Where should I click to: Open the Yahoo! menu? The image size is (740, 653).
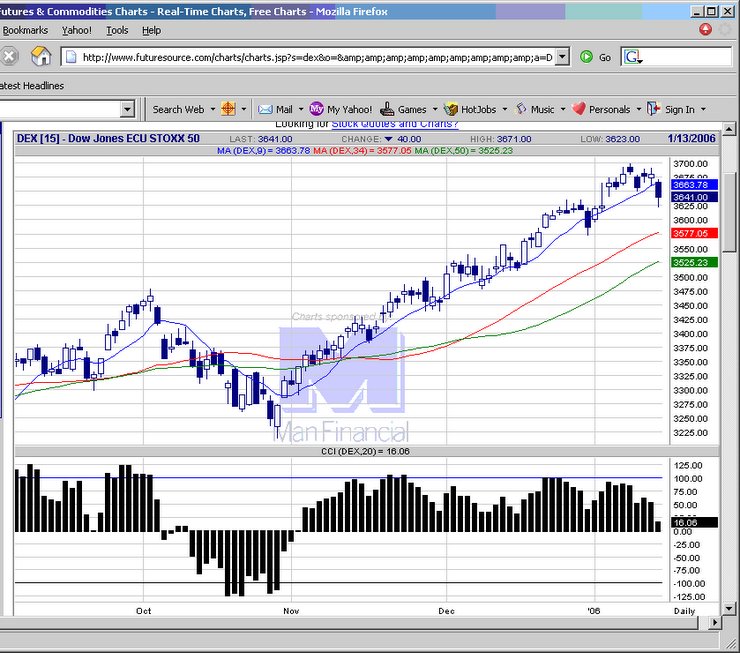[x=76, y=30]
